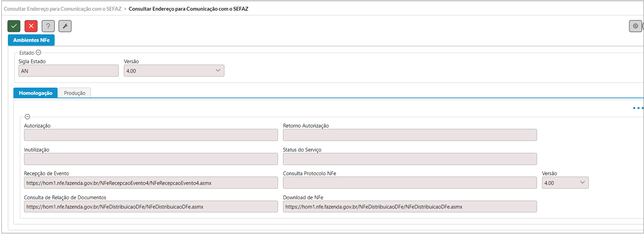
Task: Select the Homologação tab
Action: pyautogui.click(x=35, y=93)
